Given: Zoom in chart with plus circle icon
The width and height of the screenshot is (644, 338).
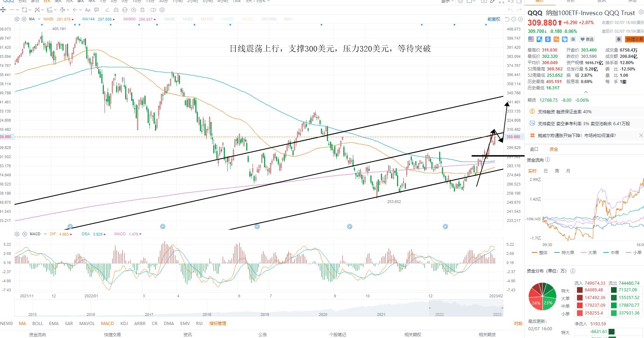Looking at the screenshot, I should [520, 19].
